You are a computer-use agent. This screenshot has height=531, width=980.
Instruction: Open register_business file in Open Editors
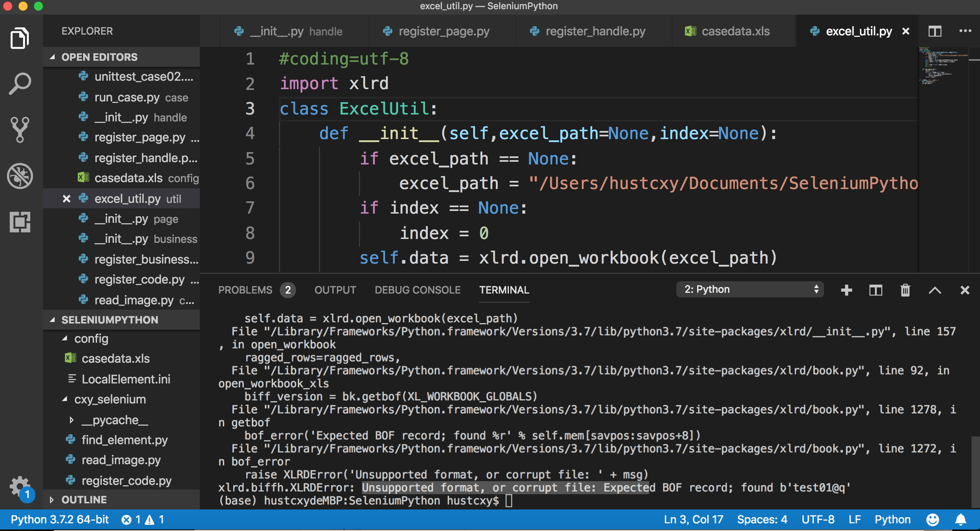121,259
